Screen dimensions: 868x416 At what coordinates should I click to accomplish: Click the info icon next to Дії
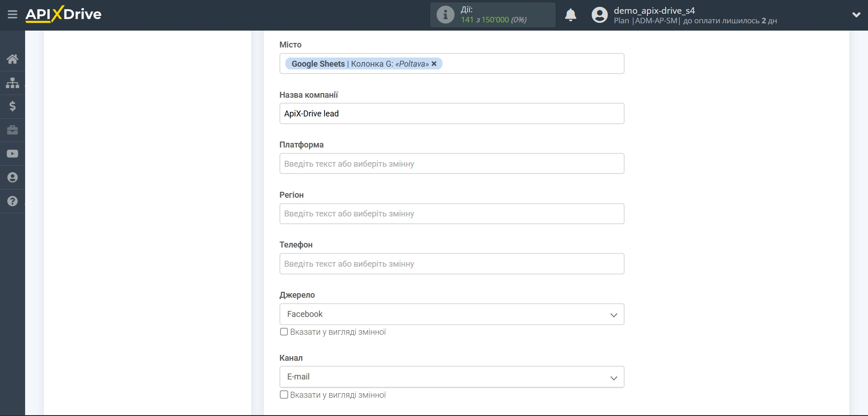[445, 15]
